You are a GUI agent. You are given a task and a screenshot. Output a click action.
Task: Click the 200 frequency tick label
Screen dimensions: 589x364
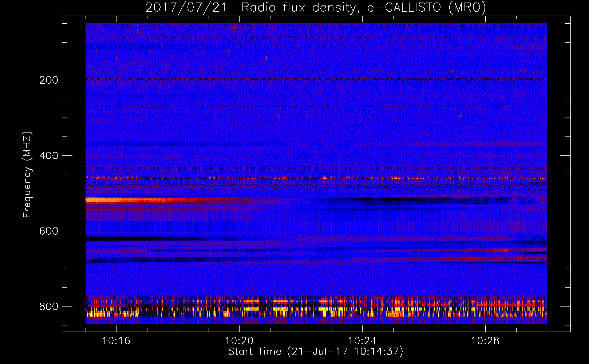coord(49,80)
